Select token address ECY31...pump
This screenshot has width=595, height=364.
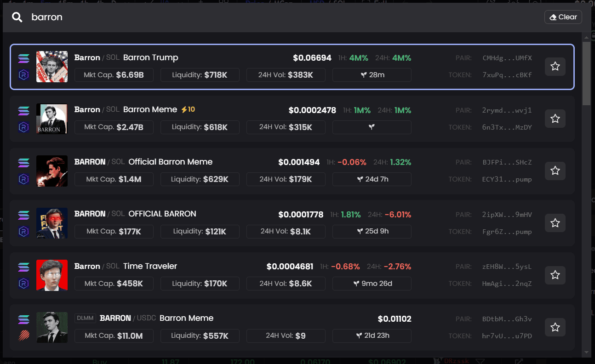507,179
